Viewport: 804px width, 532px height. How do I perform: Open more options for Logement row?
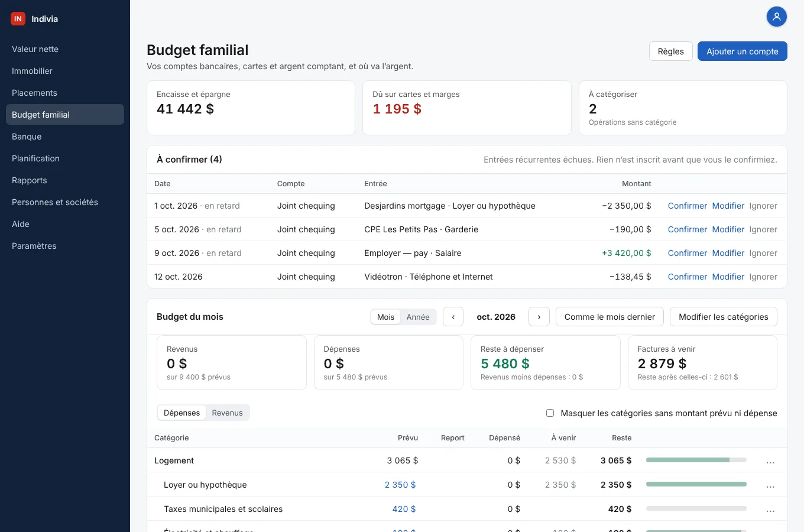pyautogui.click(x=770, y=461)
